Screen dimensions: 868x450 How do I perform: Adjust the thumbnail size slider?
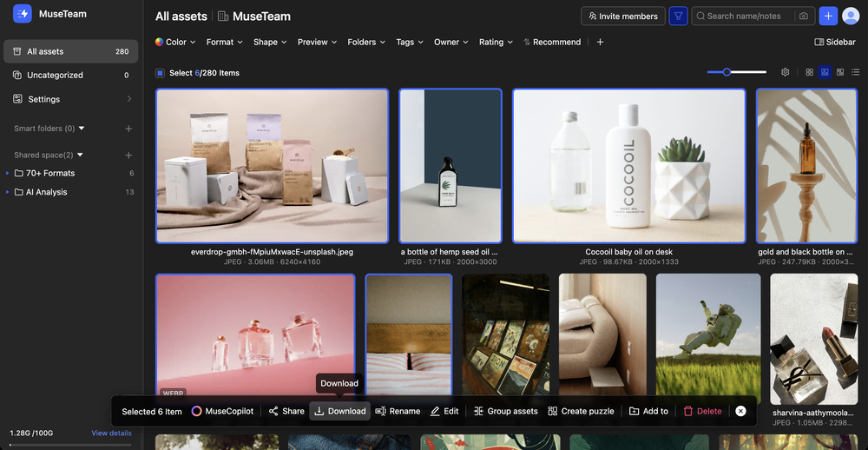727,72
